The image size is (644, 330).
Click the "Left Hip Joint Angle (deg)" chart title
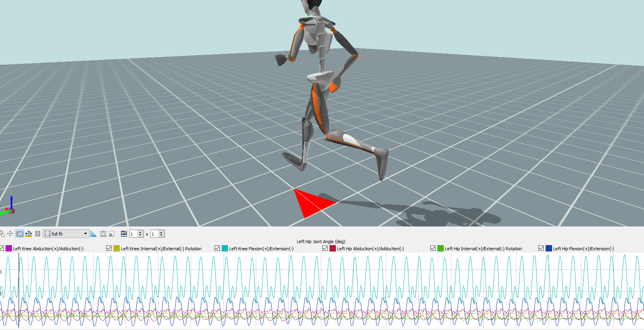tap(321, 242)
